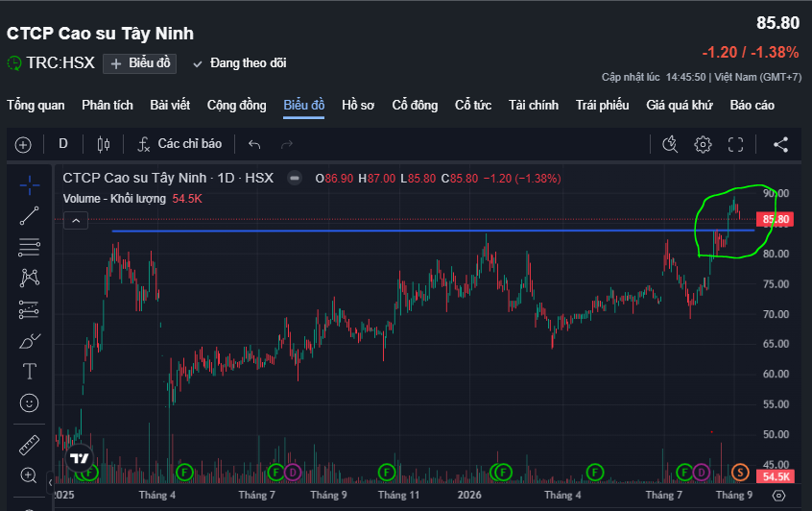812x511 pixels.
Task: Click the F marker near Tháng 4 2026
Action: pos(595,473)
